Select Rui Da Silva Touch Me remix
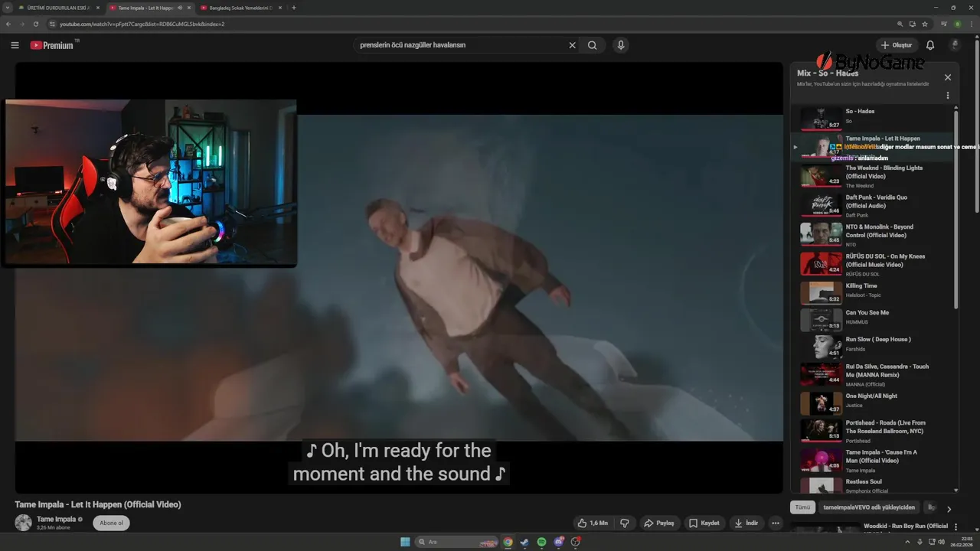The height and width of the screenshot is (551, 980). 873,374
